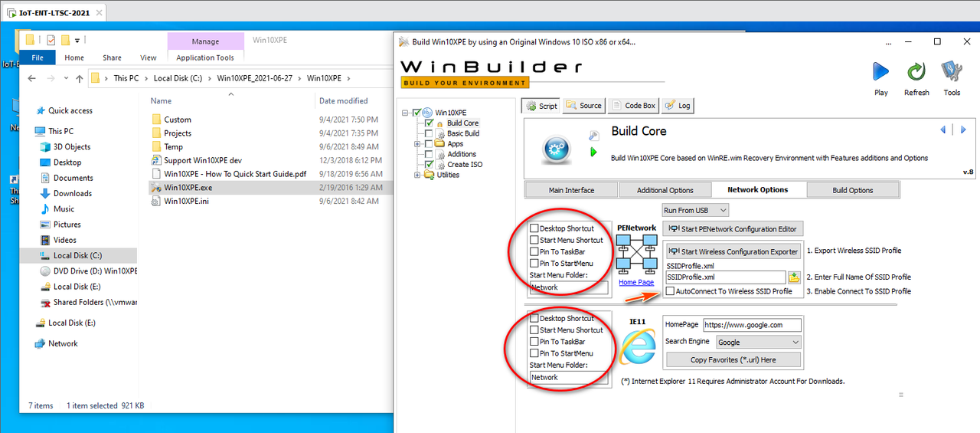
Task: Click Properties checkmark icon in Explorer quick access toolbar
Action: click(x=51, y=40)
